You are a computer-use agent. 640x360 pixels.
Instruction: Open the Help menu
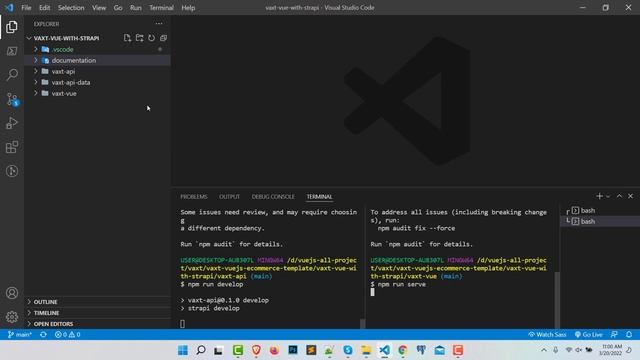(188, 8)
